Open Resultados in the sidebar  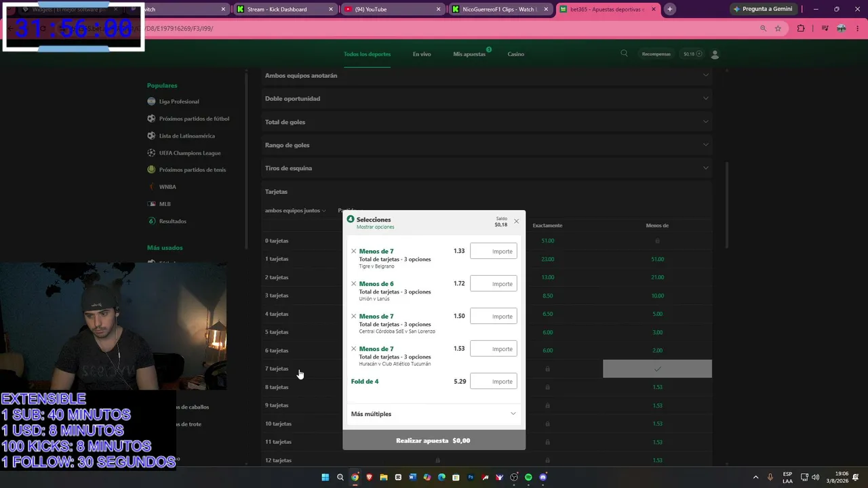(x=172, y=222)
